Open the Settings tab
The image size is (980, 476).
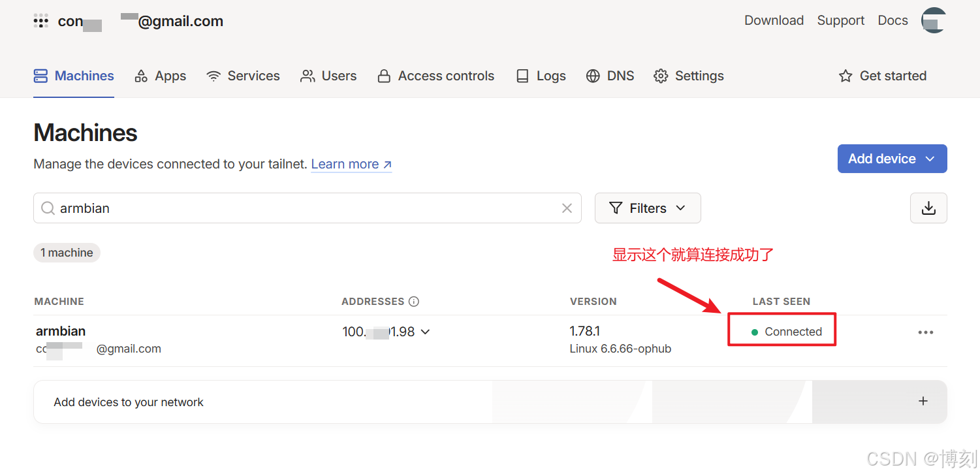(x=689, y=76)
